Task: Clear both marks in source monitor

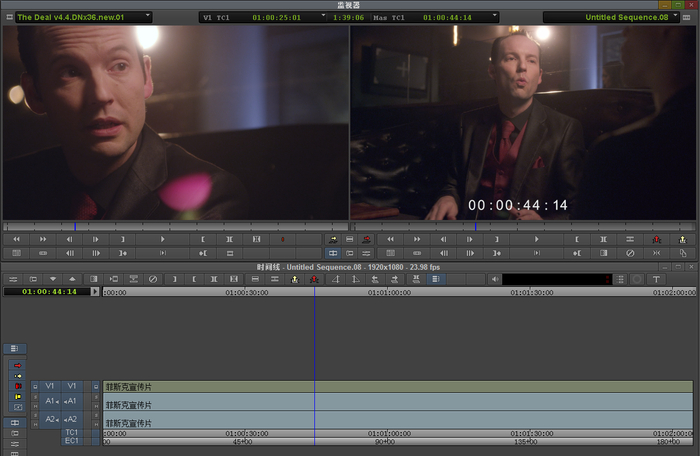Action: tap(256, 239)
